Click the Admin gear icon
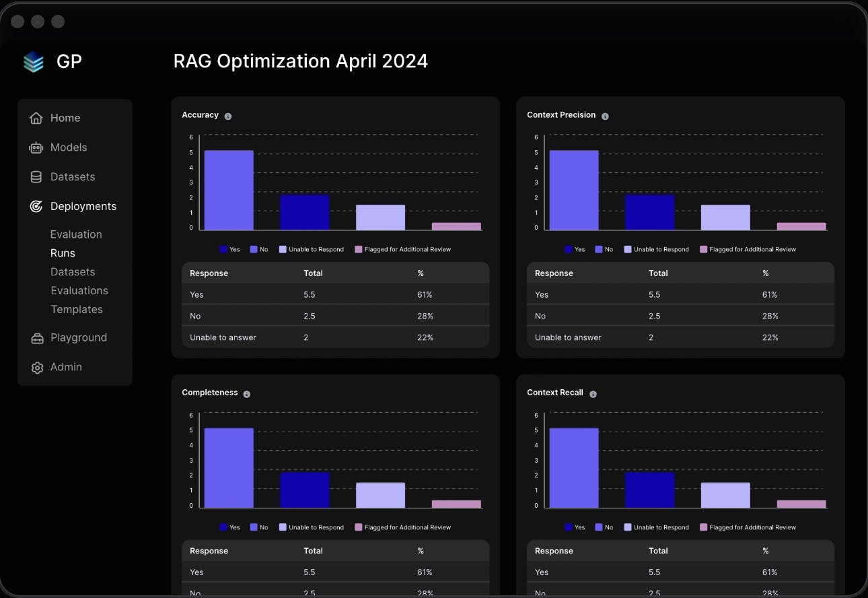 coord(37,368)
